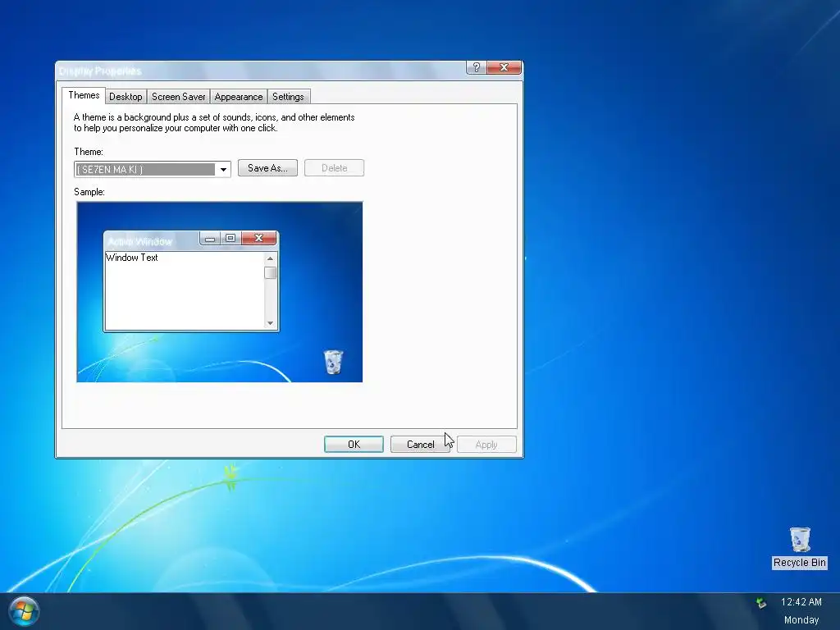Click the network tray icon
The image size is (840, 630).
pos(761,603)
